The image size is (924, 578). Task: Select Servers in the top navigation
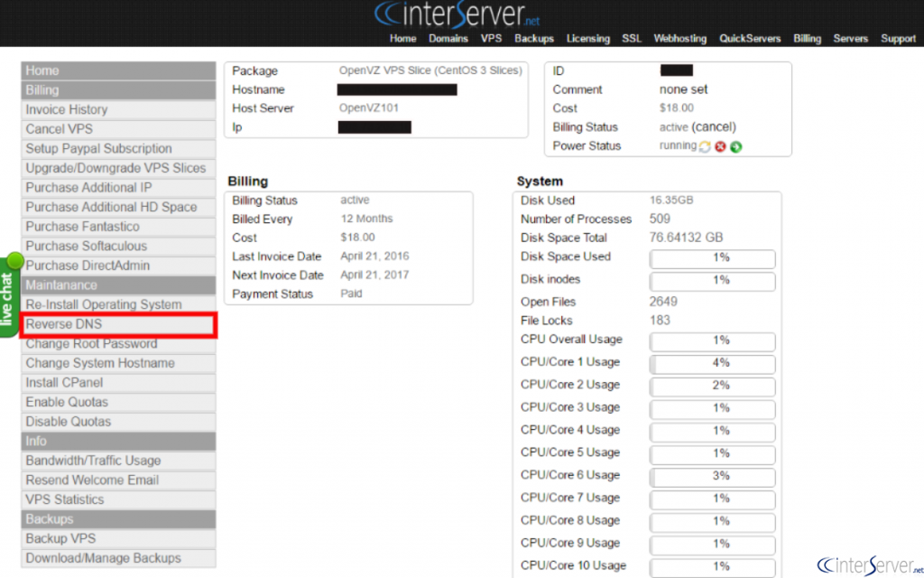click(x=850, y=38)
